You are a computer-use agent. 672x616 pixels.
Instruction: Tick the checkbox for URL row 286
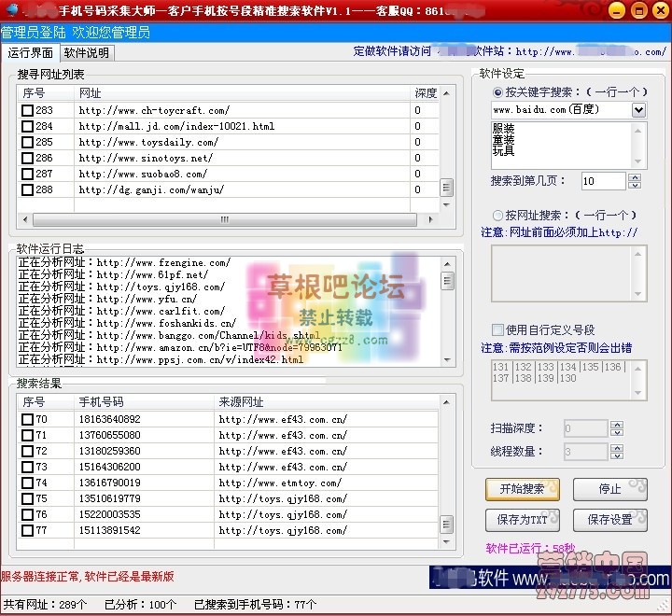coord(27,158)
